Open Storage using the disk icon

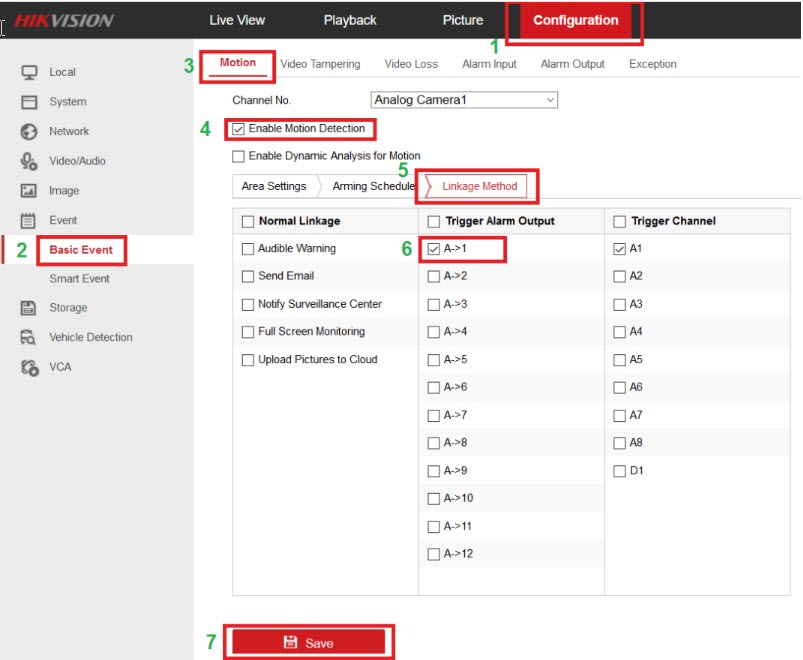point(29,308)
